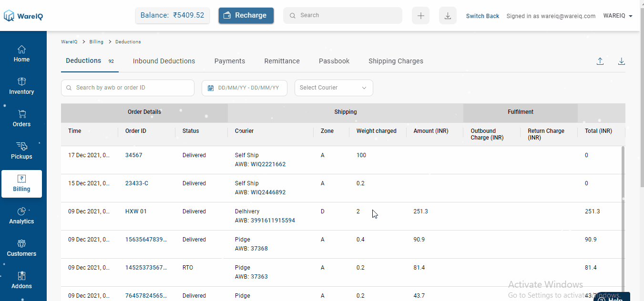
Task: Click the Courier column header
Action: pyautogui.click(x=245, y=131)
